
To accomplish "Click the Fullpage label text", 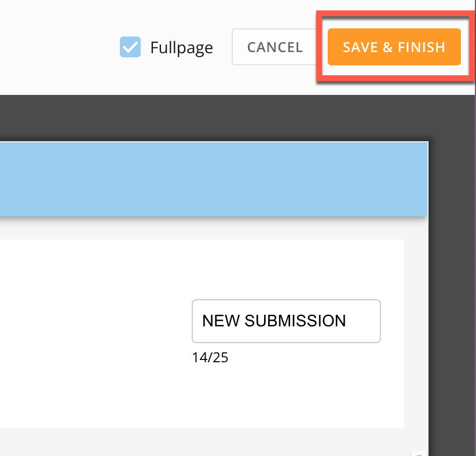I will click(181, 47).
